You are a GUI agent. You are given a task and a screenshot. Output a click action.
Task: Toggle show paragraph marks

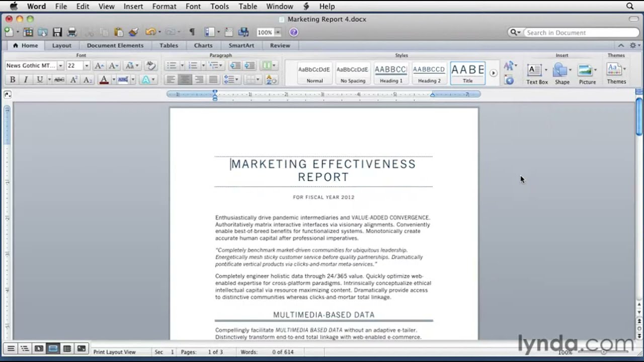point(192,32)
